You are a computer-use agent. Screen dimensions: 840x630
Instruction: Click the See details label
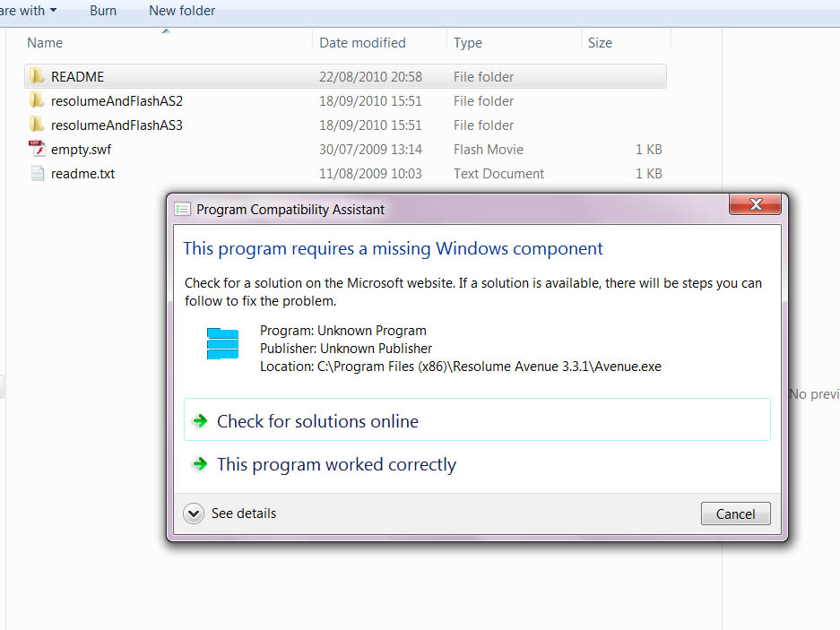tap(244, 513)
